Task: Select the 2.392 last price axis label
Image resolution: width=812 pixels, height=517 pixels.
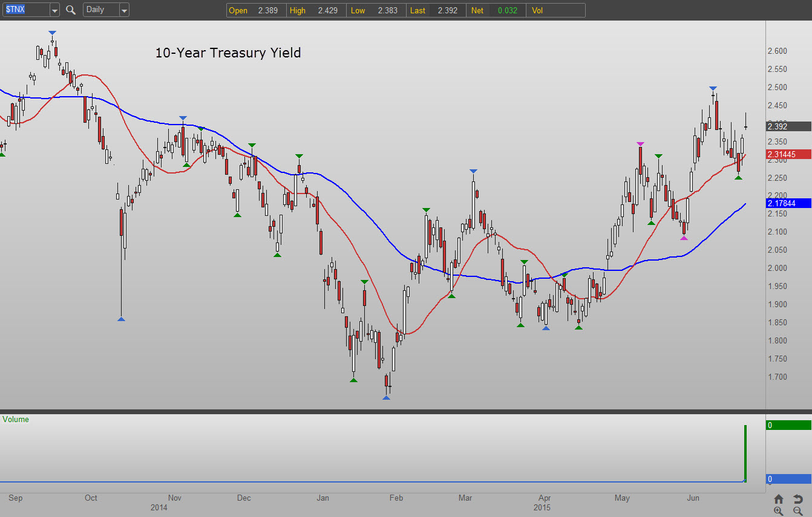Action: 788,126
